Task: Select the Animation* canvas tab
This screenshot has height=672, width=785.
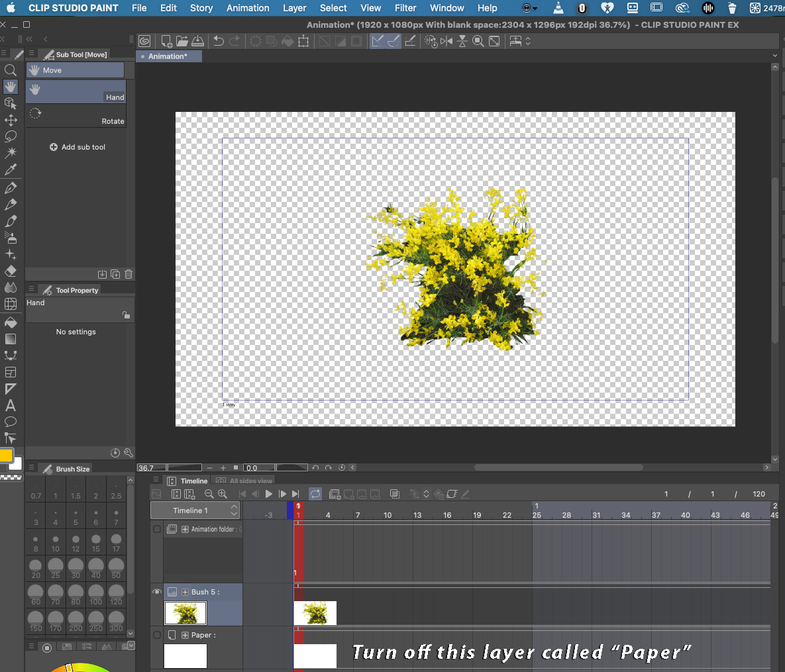Action: click(169, 56)
